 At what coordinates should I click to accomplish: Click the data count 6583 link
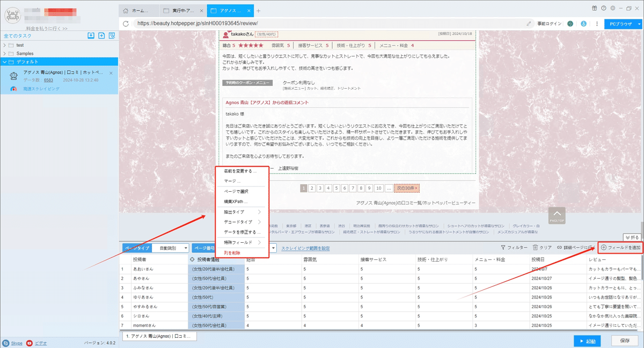tap(48, 80)
